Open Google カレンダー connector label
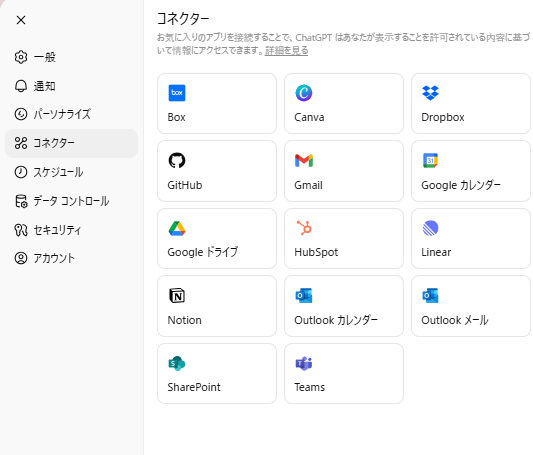The height and width of the screenshot is (455, 533). (461, 185)
